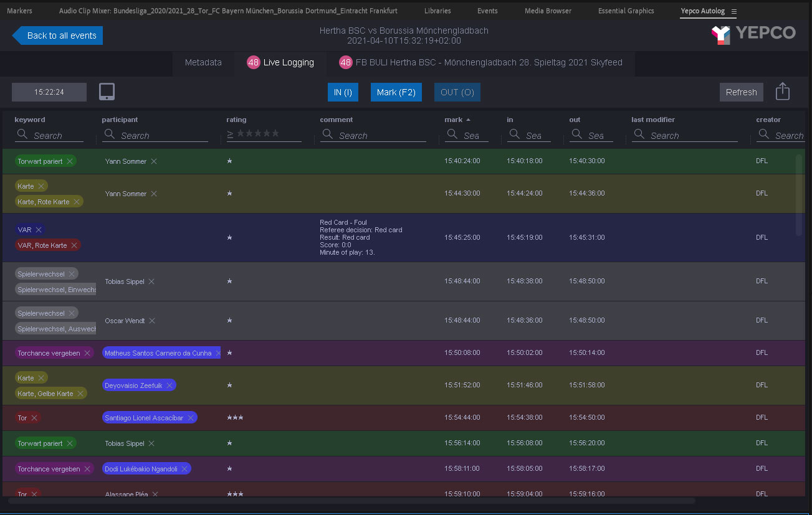Image resolution: width=812 pixels, height=515 pixels.
Task: Go back to all events
Action: click(x=57, y=35)
